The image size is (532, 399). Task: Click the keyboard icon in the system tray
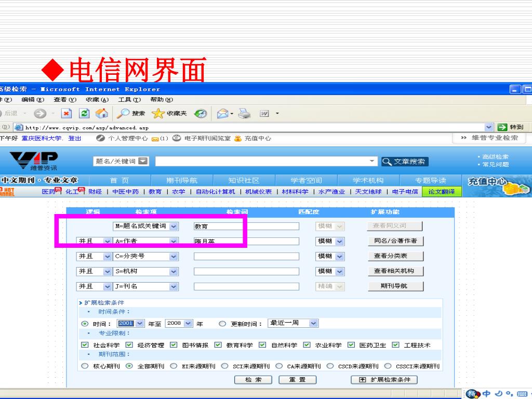[522, 394]
